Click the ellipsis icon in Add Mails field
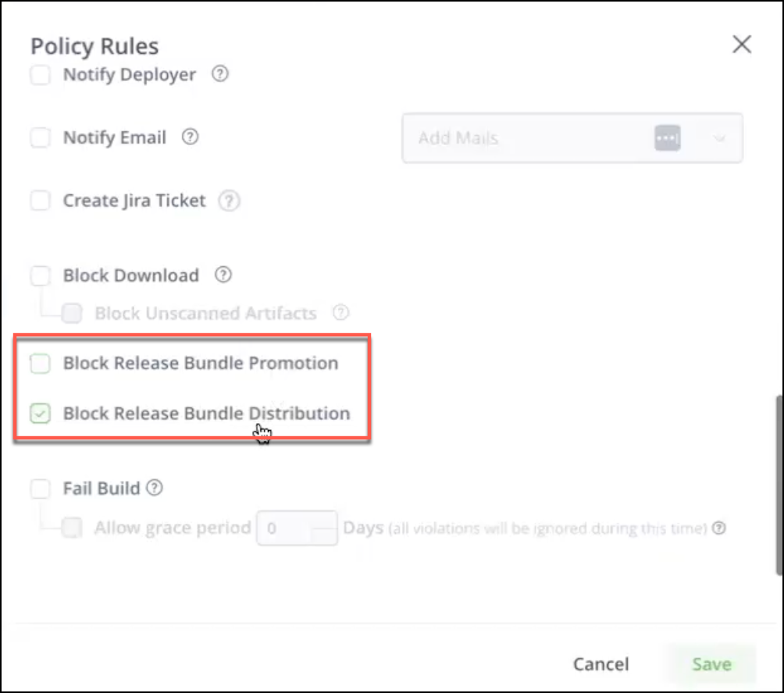784x693 pixels. [668, 138]
